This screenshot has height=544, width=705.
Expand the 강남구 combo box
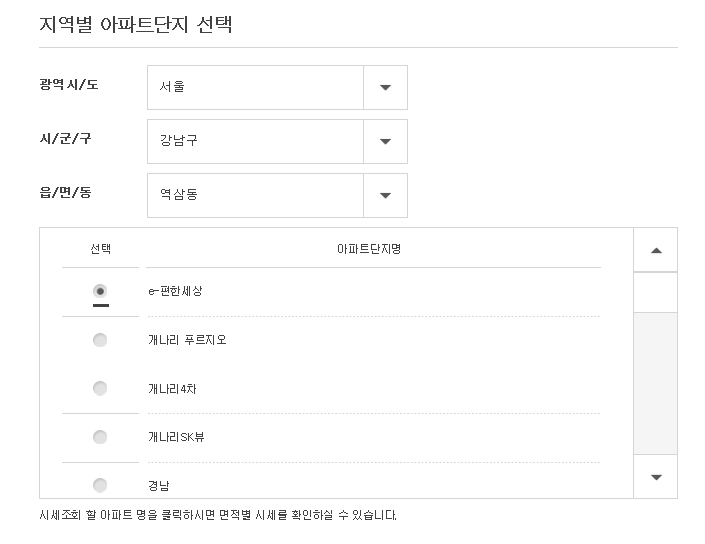pos(277,141)
